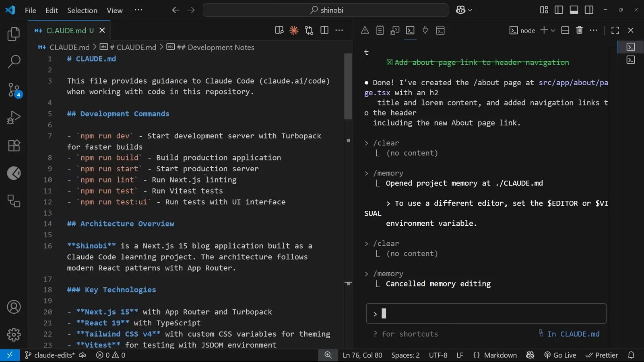Viewport: 644px width, 362px height.
Task: Open the overflow menu ellipsis in menu bar
Action: coord(138,10)
